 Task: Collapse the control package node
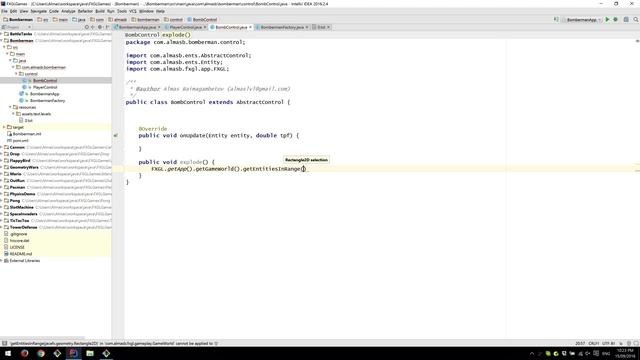(16, 74)
